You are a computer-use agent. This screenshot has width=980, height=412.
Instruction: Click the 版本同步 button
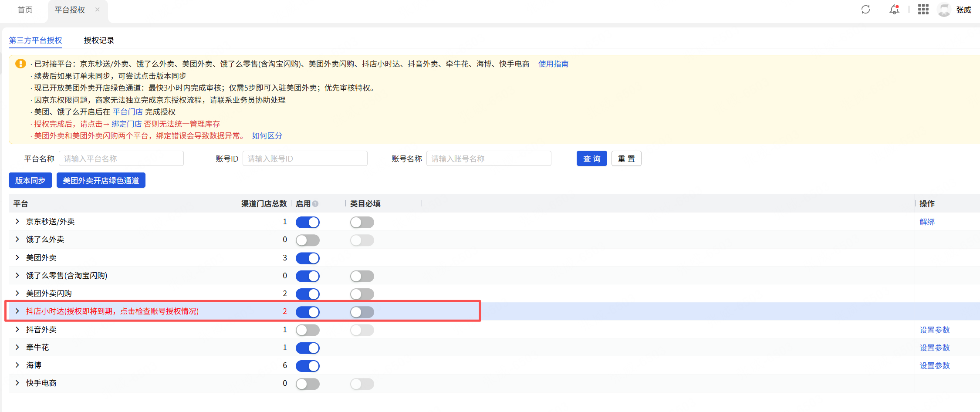(30, 180)
